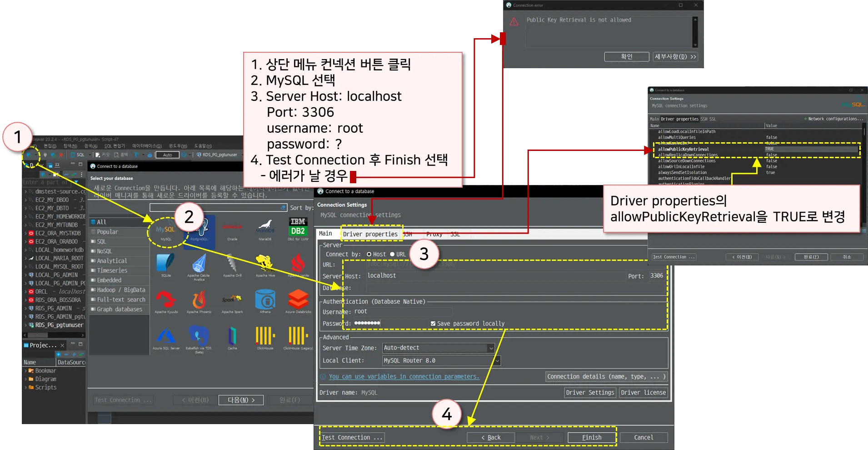Pick the ClickHouse driver, not Legacy
The width and height of the screenshot is (868, 450).
pyautogui.click(x=265, y=338)
